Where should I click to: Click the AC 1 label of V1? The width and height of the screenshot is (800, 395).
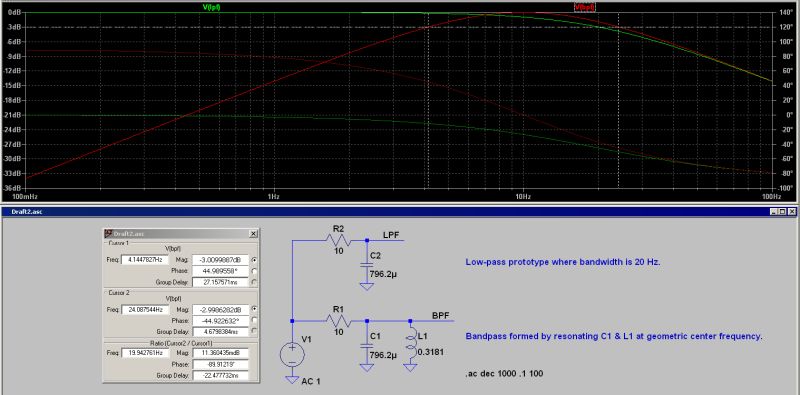(x=311, y=381)
